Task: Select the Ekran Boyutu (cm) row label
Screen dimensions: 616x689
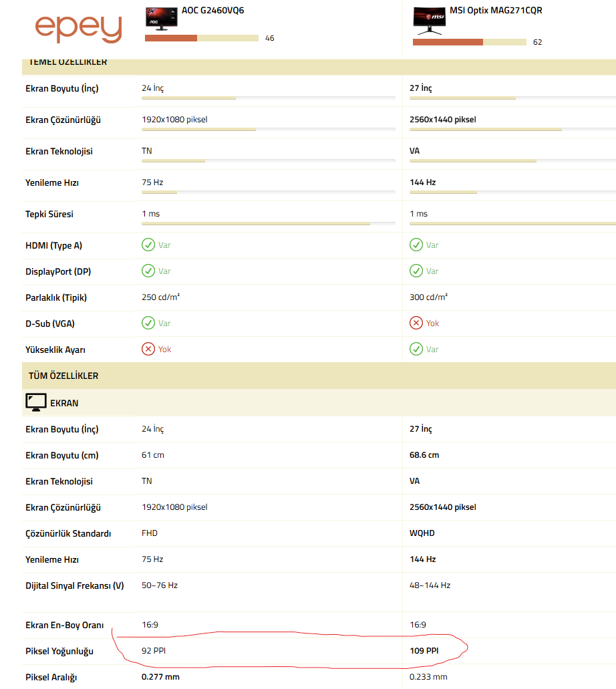Action: 62,455
